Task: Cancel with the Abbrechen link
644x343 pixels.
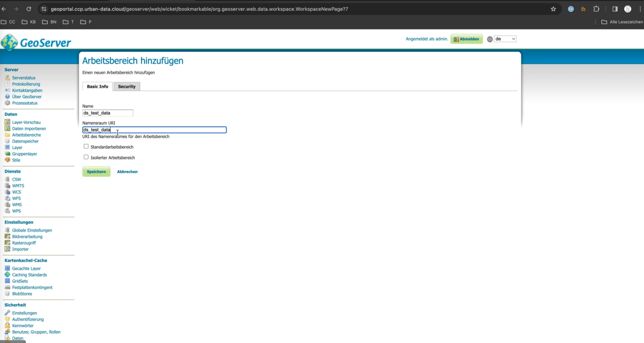Action: (x=127, y=171)
